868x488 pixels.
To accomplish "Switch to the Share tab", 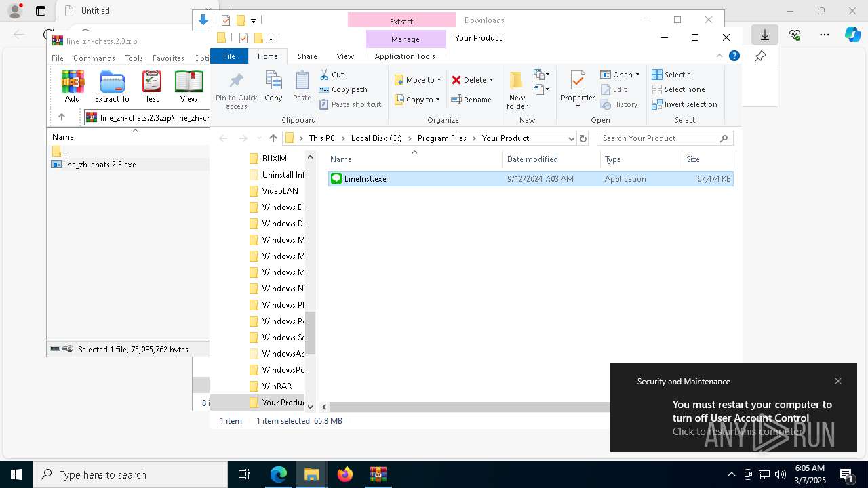I will tap(307, 56).
